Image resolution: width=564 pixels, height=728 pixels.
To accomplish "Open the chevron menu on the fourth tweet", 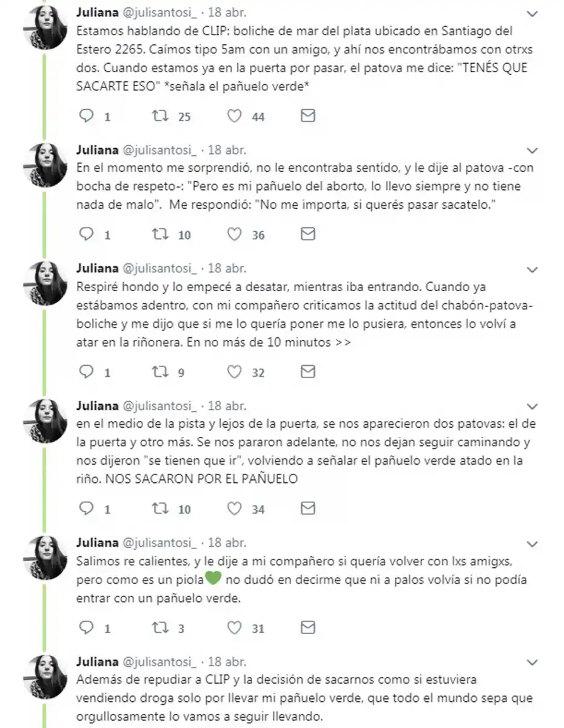I will [532, 406].
